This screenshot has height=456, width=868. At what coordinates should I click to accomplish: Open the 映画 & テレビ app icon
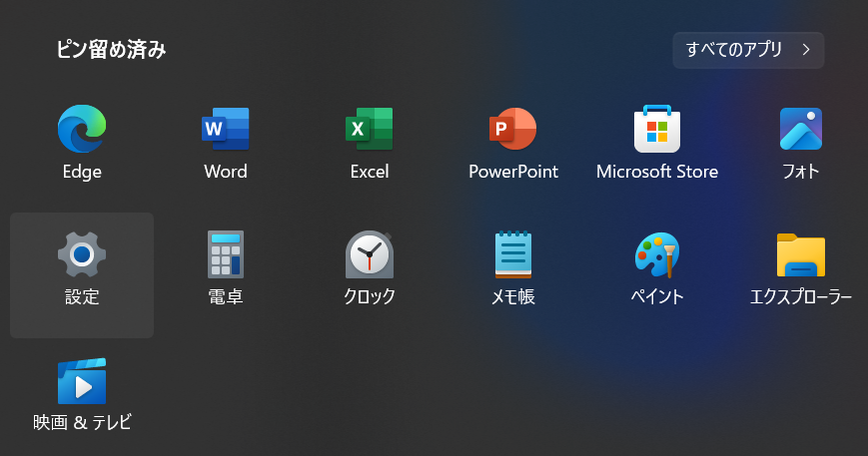[82, 381]
